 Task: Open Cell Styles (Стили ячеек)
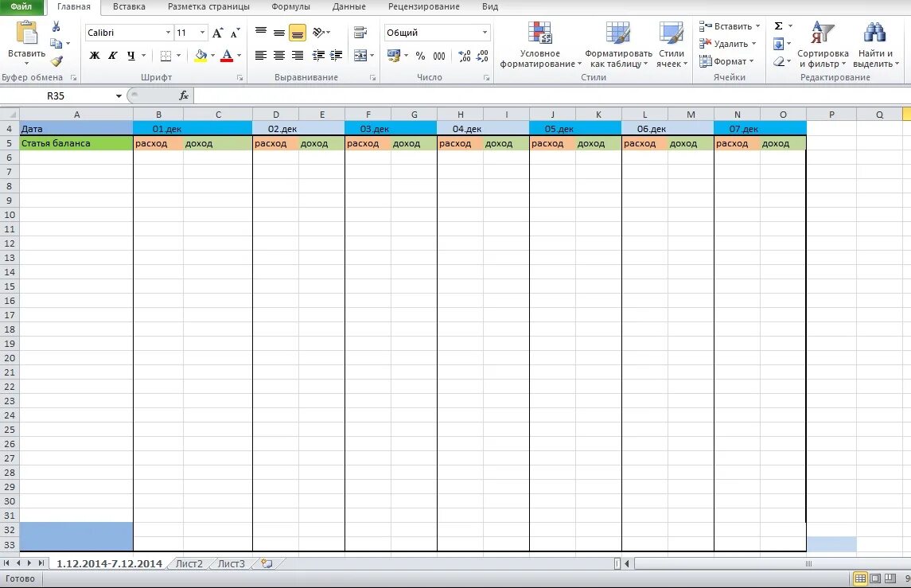[x=671, y=45]
